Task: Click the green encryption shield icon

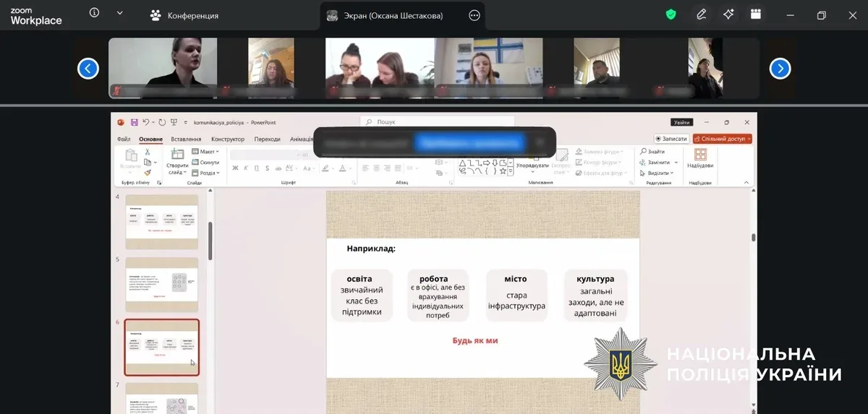Action: pos(671,14)
